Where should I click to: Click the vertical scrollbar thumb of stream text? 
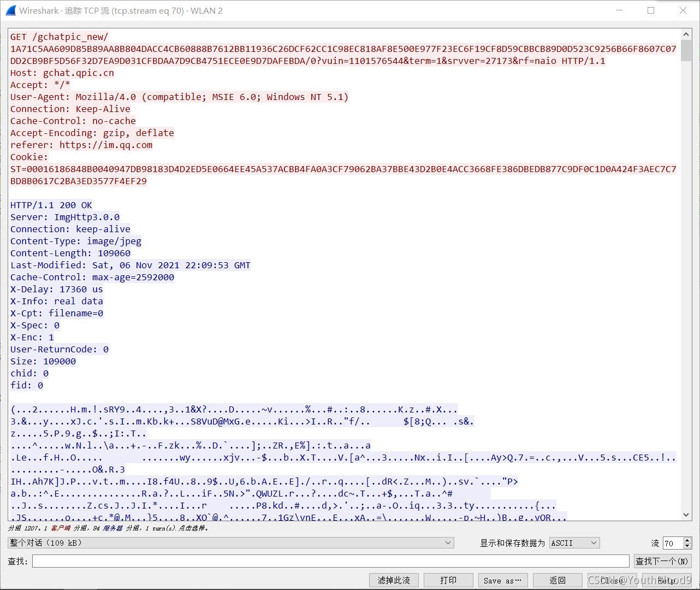click(687, 51)
